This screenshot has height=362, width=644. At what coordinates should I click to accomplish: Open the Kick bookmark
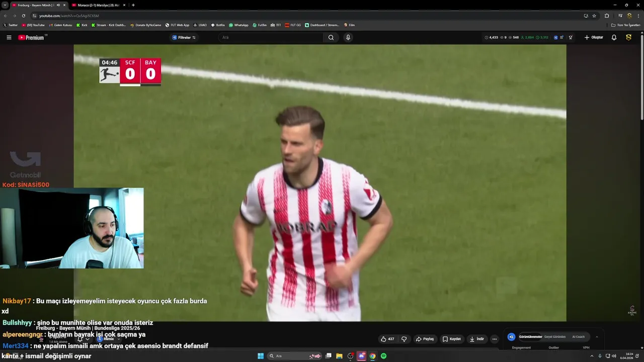tap(82, 25)
